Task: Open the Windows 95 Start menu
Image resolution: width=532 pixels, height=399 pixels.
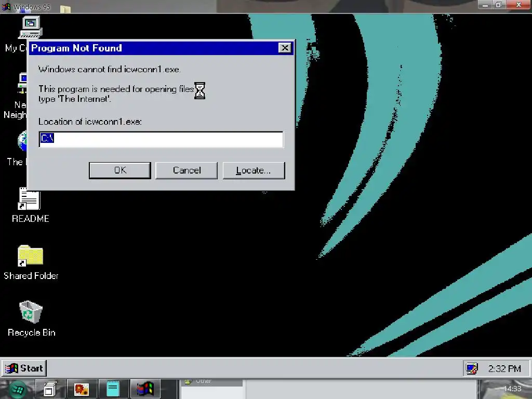Action: tap(24, 368)
